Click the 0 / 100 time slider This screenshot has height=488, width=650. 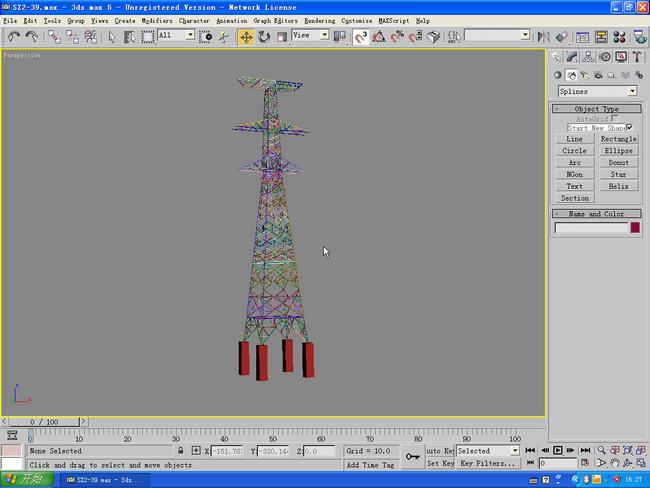click(44, 422)
